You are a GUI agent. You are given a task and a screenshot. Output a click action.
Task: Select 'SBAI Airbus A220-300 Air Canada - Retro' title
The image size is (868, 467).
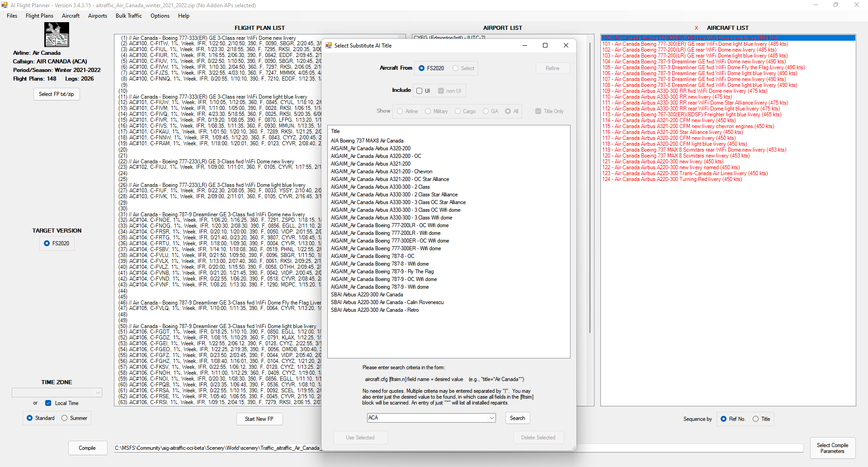click(375, 310)
